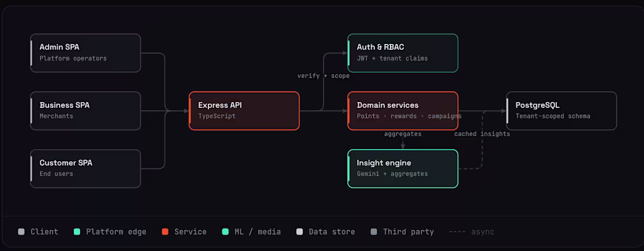
Task: Click the 'TypeScript' subtitle text
Action: [217, 116]
